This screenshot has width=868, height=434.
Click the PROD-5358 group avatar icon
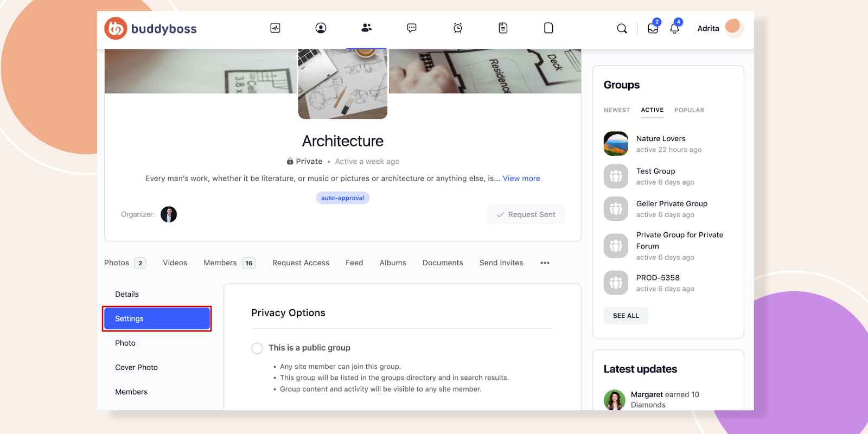tap(616, 283)
